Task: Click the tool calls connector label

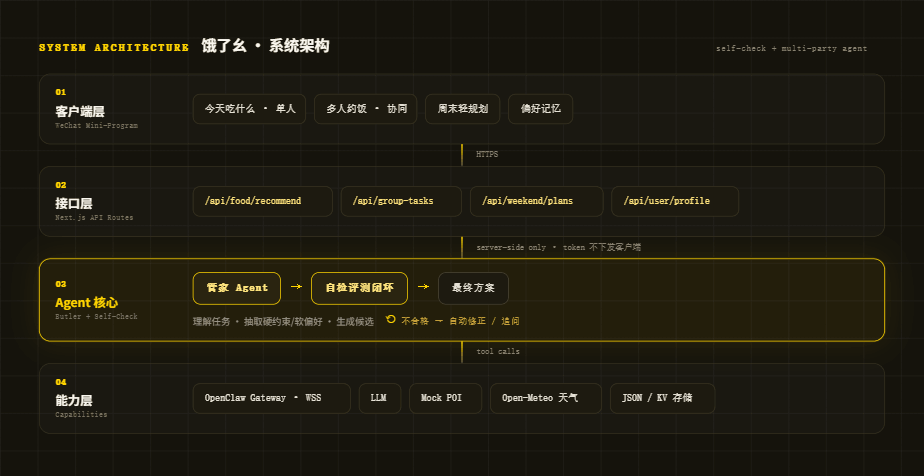Action: point(498,352)
